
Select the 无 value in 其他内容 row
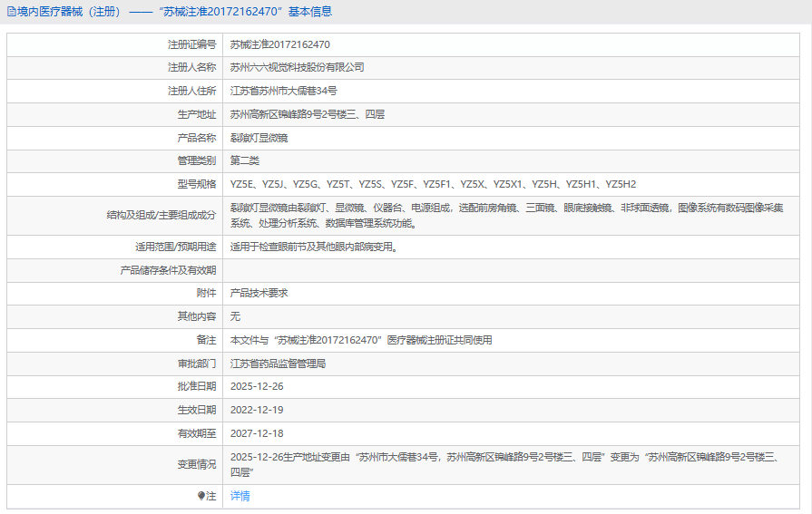tap(235, 316)
